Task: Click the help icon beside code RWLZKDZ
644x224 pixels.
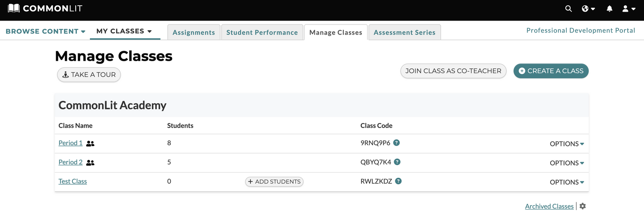Action: 398,181
